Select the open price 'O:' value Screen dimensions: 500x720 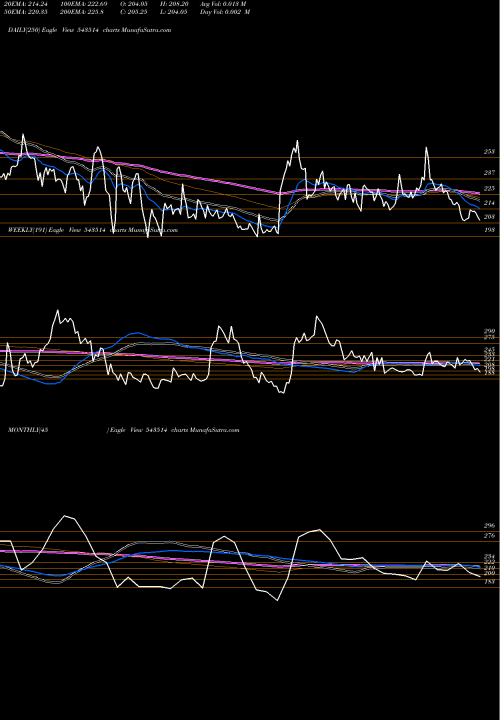pos(134,4)
